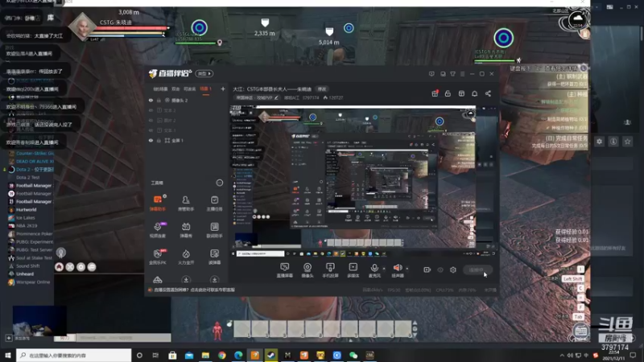Add a 摄像头 camera source
This screenshot has height=362, width=644.
pyautogui.click(x=308, y=270)
